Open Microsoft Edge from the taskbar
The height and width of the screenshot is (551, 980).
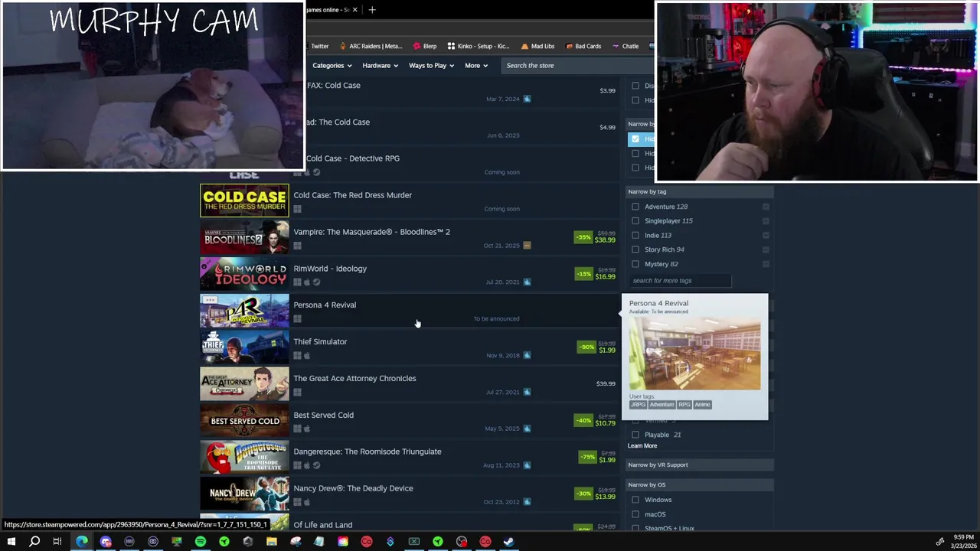pyautogui.click(x=82, y=542)
